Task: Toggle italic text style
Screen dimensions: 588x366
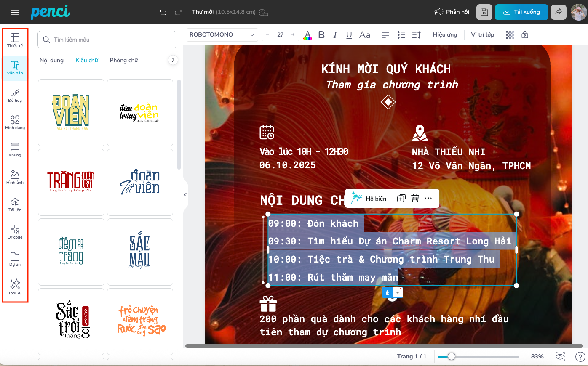Action: (x=335, y=35)
